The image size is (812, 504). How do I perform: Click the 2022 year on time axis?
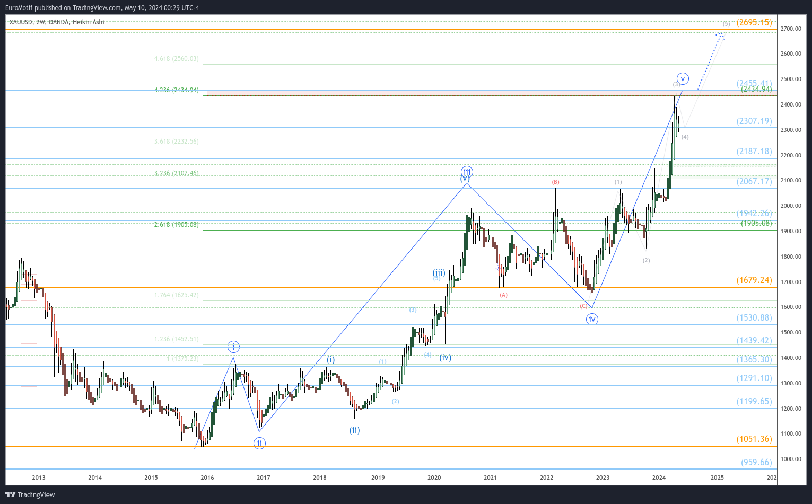tap(546, 478)
